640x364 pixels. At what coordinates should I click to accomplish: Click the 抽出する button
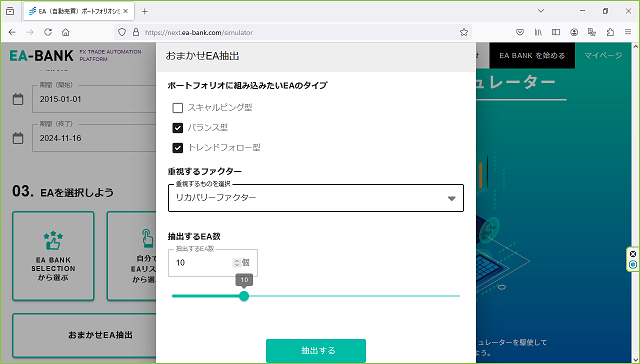click(316, 351)
